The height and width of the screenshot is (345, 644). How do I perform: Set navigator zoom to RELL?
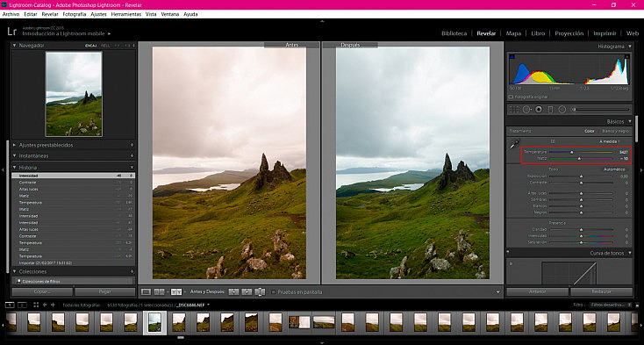pos(105,46)
